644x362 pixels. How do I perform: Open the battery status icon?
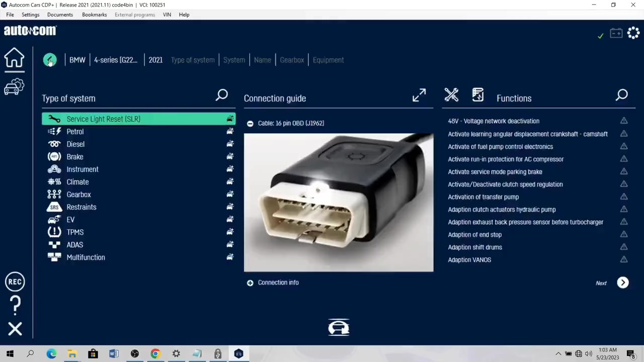tap(616, 33)
